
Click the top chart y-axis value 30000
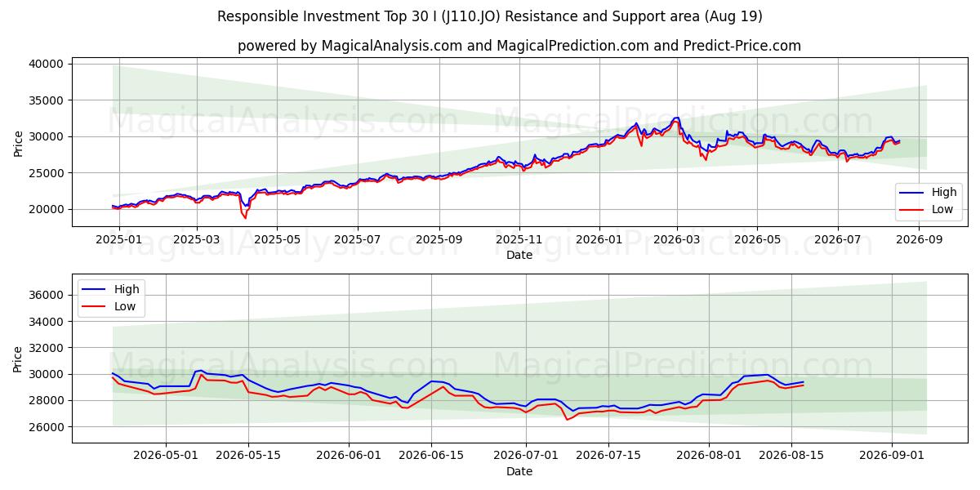47,136
